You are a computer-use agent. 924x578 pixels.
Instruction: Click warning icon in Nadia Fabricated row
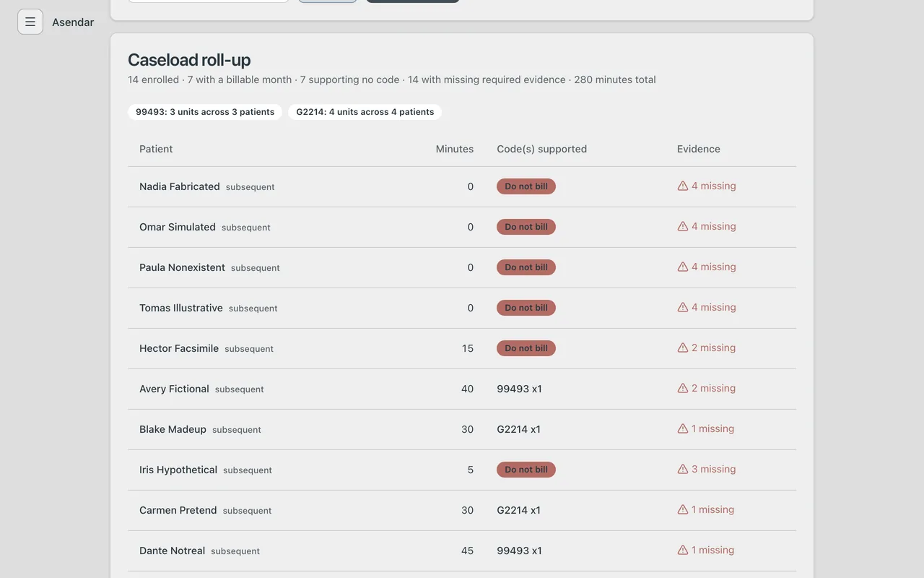coord(683,186)
